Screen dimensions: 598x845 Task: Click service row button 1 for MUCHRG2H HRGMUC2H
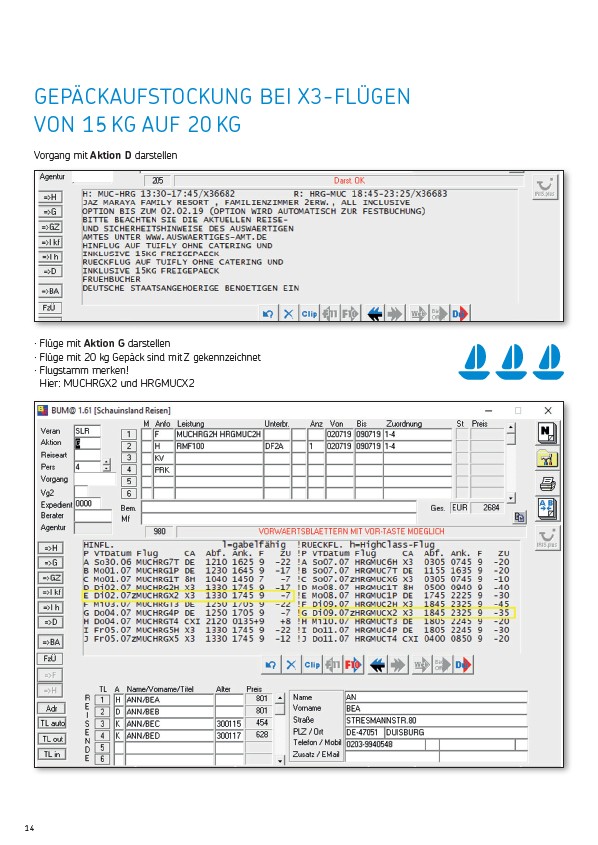[129, 434]
